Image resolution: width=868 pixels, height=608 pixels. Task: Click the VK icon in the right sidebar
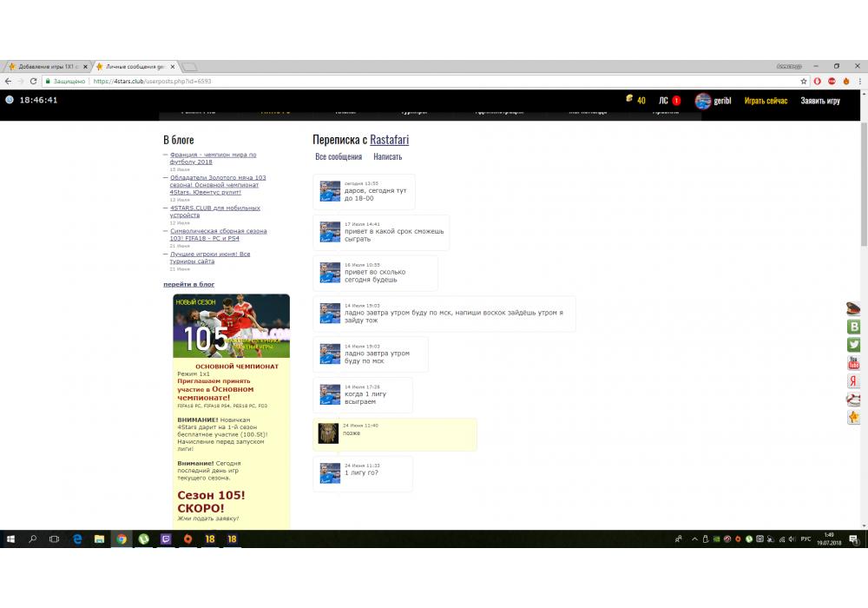(853, 327)
